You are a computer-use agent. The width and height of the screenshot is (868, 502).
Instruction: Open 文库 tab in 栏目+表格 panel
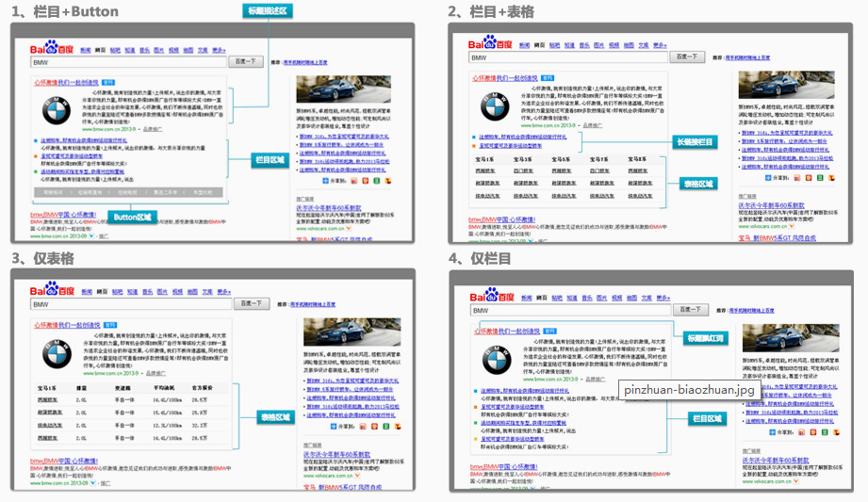click(644, 45)
